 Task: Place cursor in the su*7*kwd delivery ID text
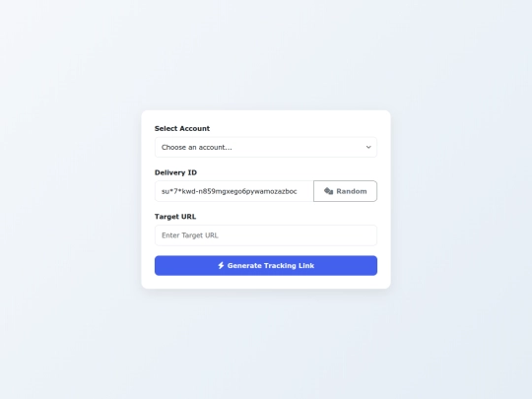230,191
